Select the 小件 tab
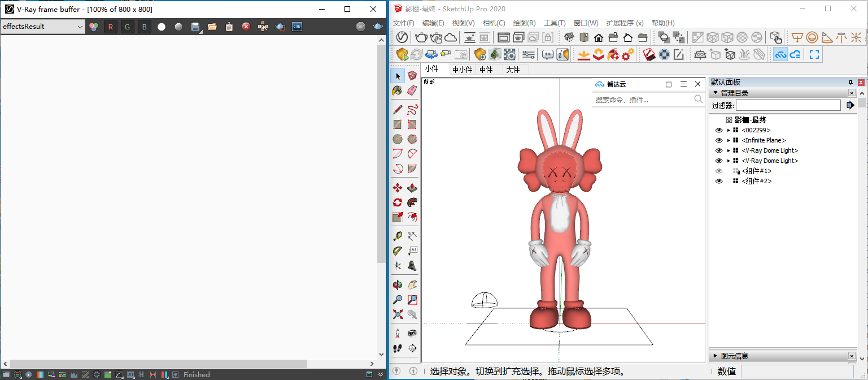The height and width of the screenshot is (380, 868). pyautogui.click(x=432, y=69)
